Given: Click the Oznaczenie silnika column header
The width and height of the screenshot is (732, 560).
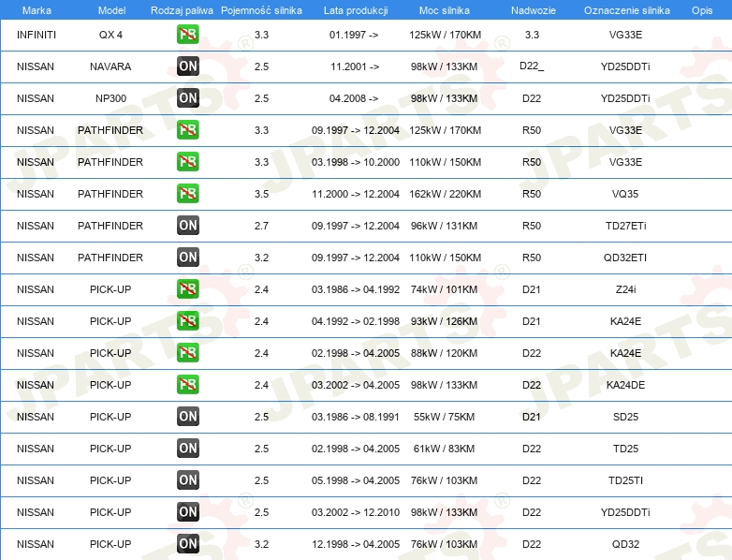Looking at the screenshot, I should [626, 10].
